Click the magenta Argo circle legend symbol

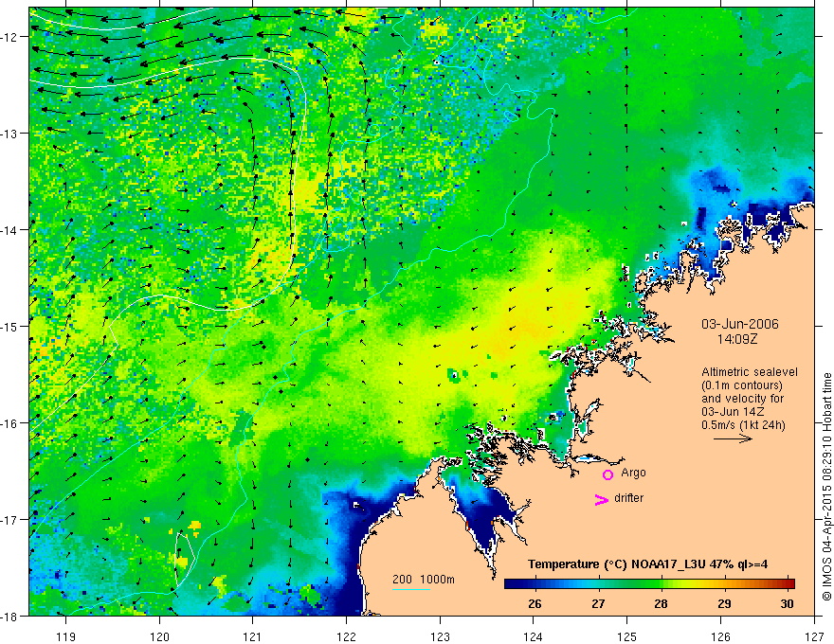tap(607, 474)
